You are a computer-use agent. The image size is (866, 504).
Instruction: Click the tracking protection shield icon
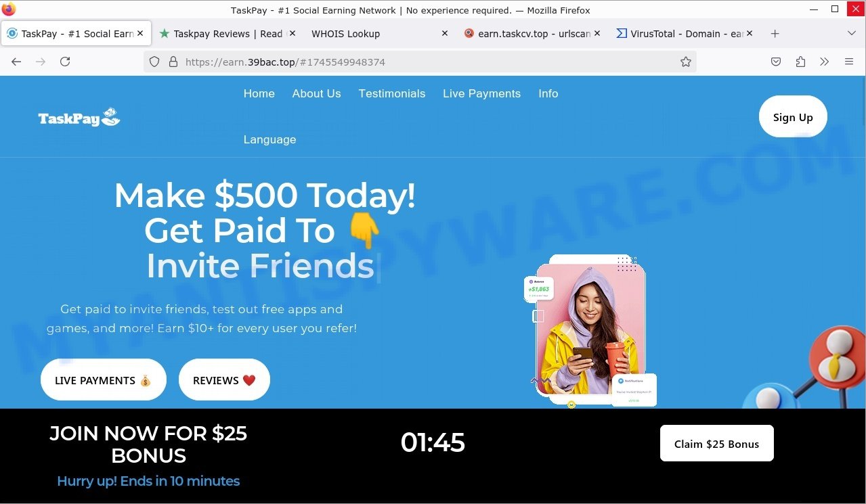[x=154, y=62]
